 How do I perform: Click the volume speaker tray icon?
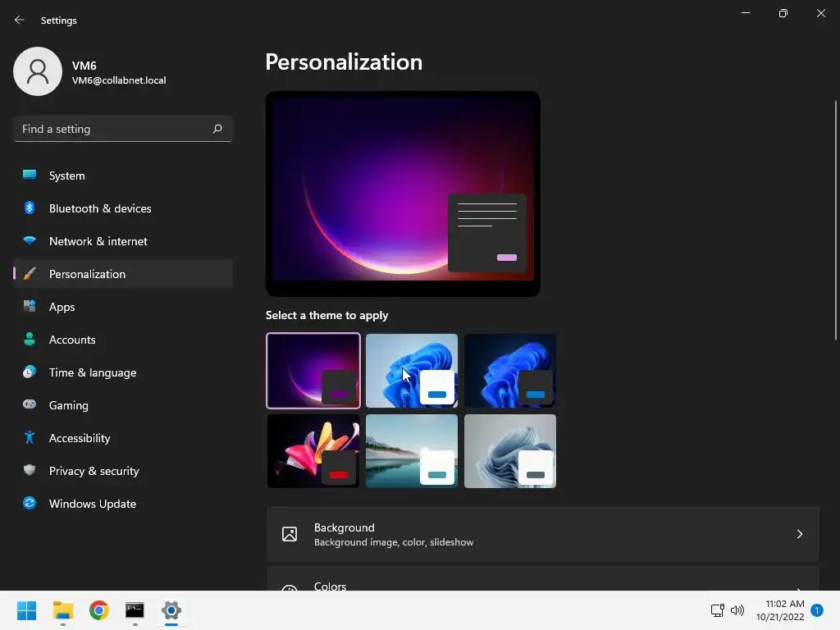click(x=737, y=610)
